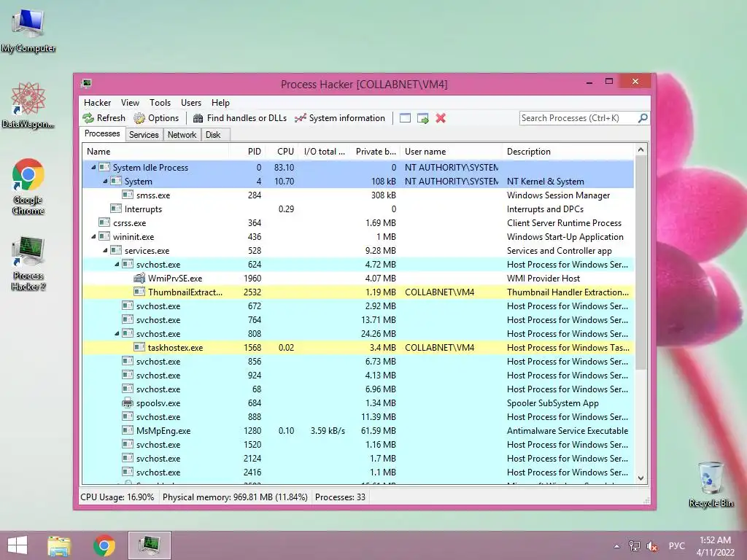The height and width of the screenshot is (560, 747).
Task: Click Processes: 33 status bar entry
Action: pyautogui.click(x=340, y=497)
